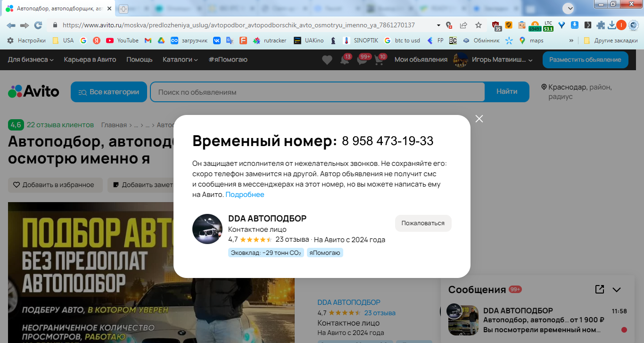Viewport: 644px width, 343px height.
Task: Open DDA АВТОПОДБОР chat in Сообщения
Action: [x=538, y=320]
